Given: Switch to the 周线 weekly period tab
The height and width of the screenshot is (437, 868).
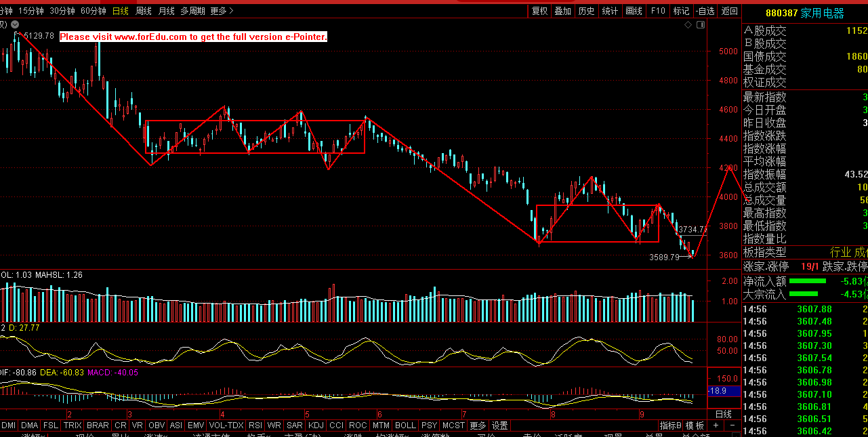Looking at the screenshot, I should (144, 11).
